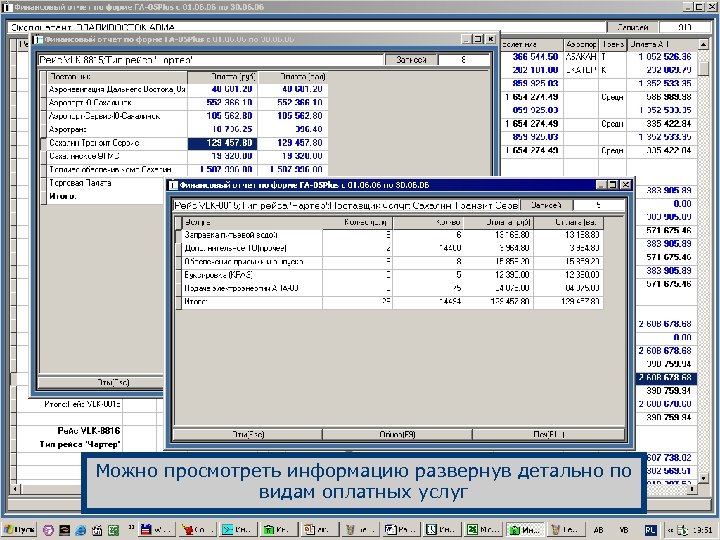Click the AB indicator in the tray area

coord(598,529)
